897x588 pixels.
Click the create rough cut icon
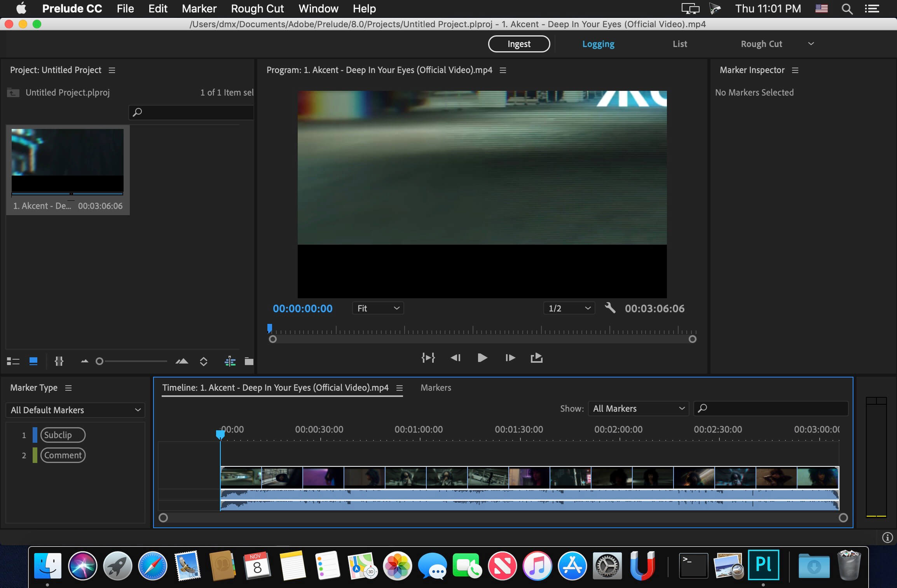pyautogui.click(x=230, y=362)
